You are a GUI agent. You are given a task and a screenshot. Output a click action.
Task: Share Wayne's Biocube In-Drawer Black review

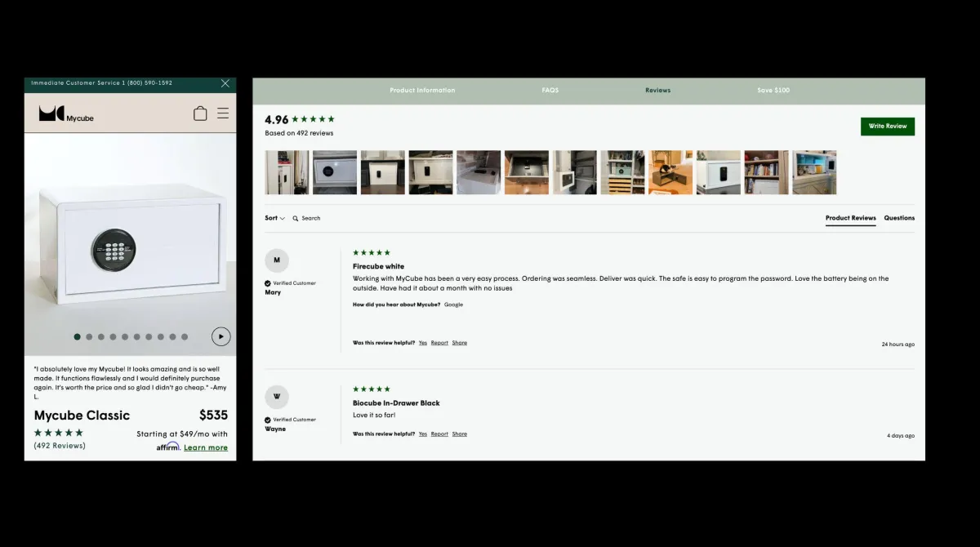point(460,434)
